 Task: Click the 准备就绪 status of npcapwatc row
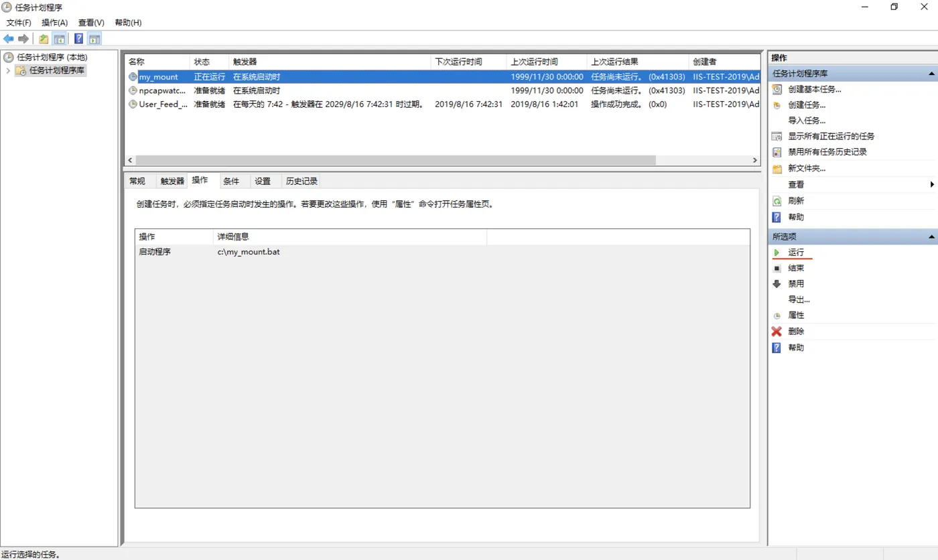pyautogui.click(x=210, y=90)
